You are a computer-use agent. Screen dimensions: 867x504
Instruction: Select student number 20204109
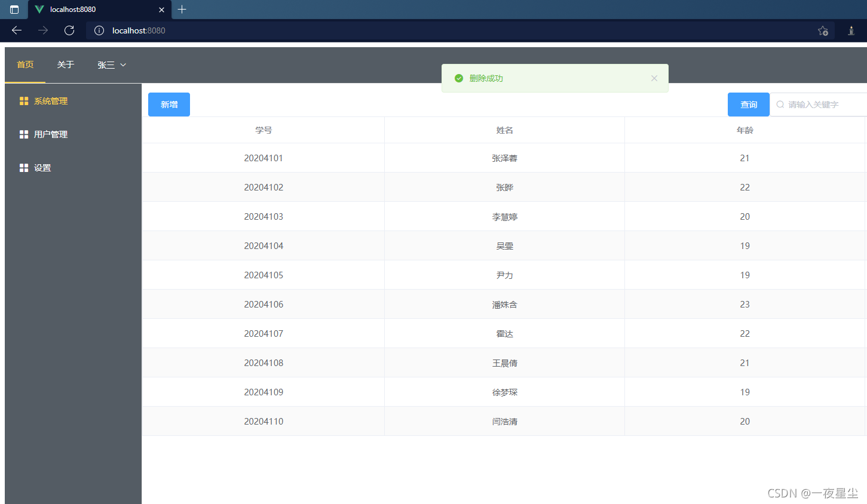point(264,392)
